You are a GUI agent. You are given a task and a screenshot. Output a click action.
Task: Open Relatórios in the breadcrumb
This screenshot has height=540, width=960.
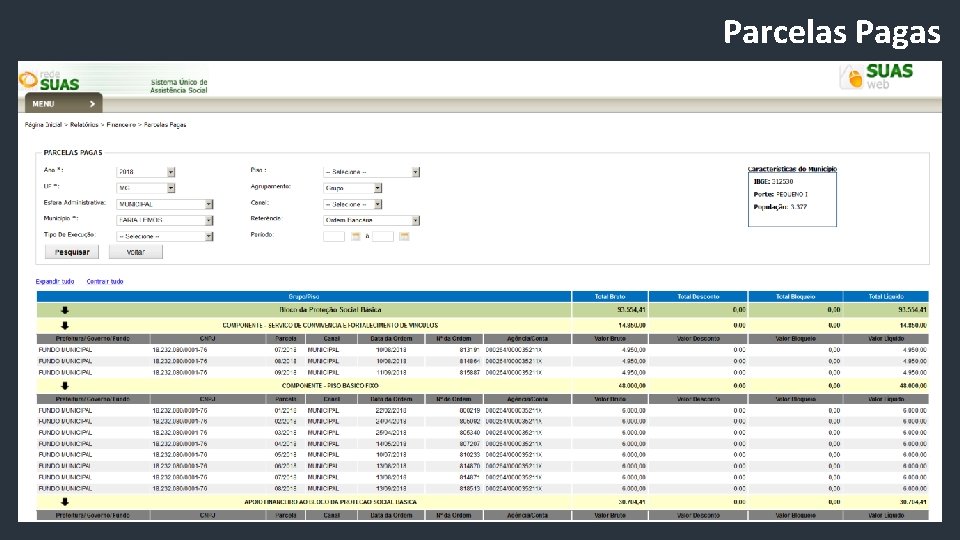point(84,125)
